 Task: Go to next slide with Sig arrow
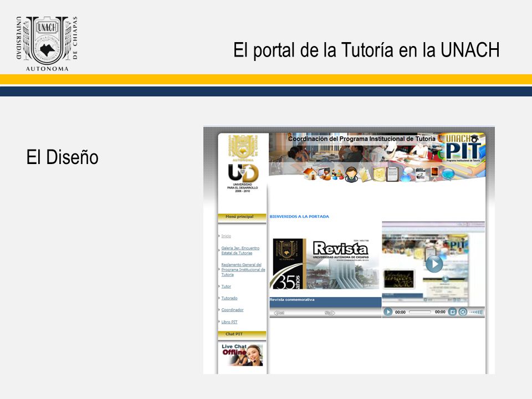point(329,313)
